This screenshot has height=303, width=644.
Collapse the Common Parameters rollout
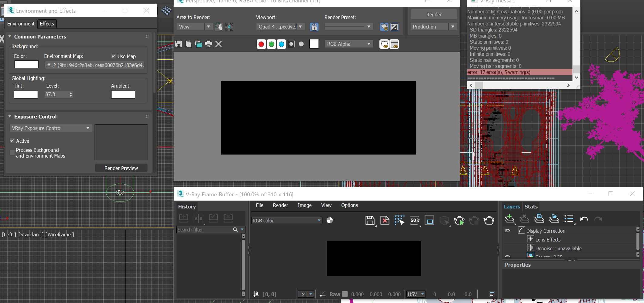pos(10,36)
